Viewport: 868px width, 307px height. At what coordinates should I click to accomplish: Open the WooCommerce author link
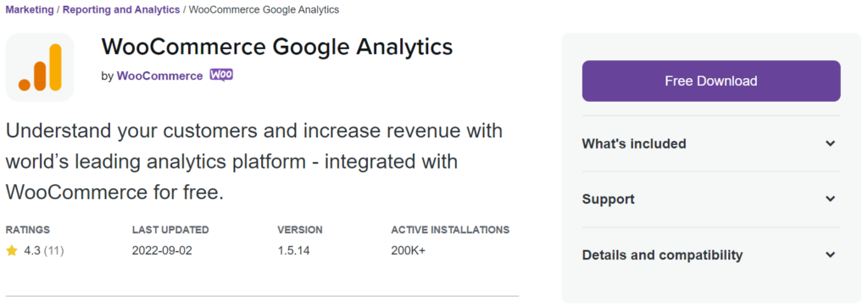(x=159, y=76)
